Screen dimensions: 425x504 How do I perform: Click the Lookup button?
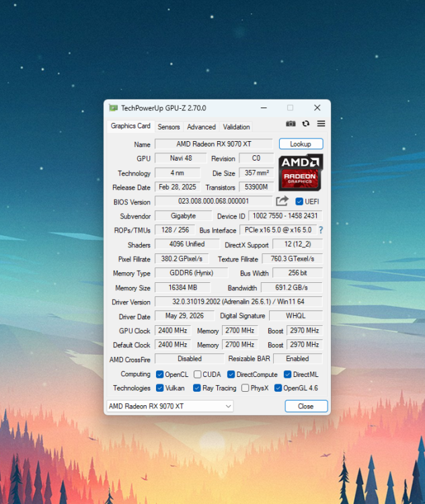[x=301, y=144]
